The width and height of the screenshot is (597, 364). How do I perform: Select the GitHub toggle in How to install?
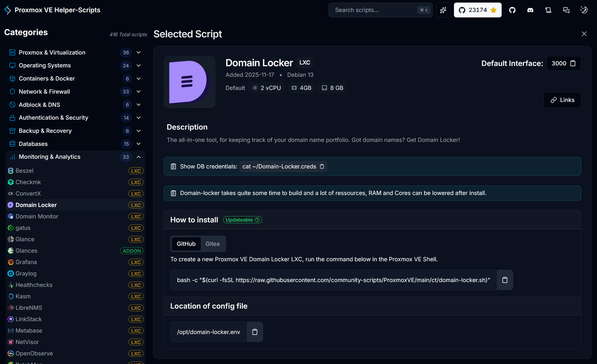click(186, 244)
